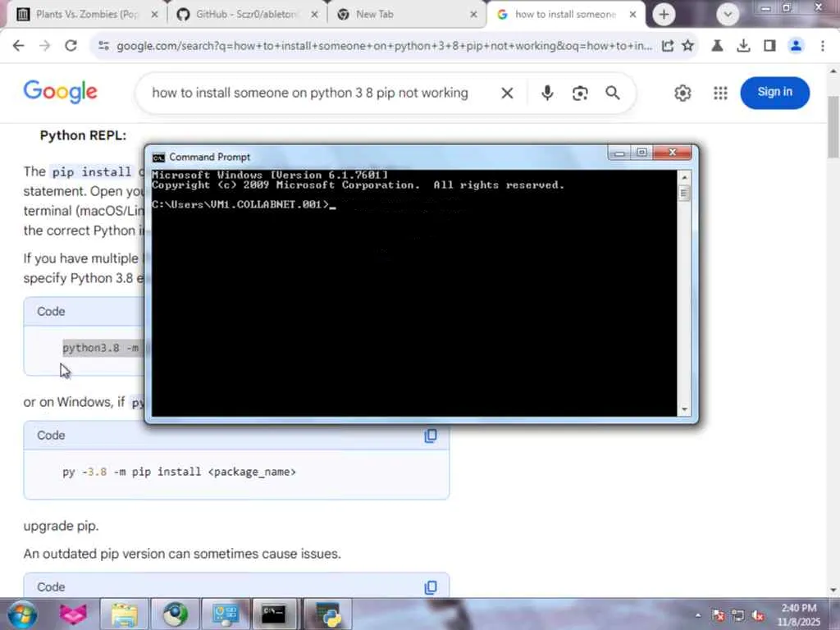Switch to Command Prompt taskbar button
Screen dimensions: 840x630
click(274, 614)
